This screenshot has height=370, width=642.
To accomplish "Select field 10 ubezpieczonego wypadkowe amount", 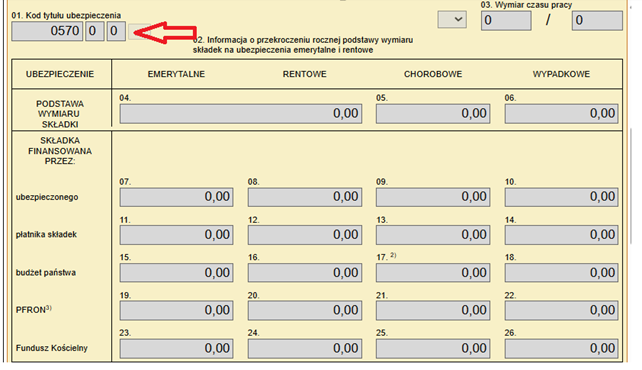I will (561, 197).
